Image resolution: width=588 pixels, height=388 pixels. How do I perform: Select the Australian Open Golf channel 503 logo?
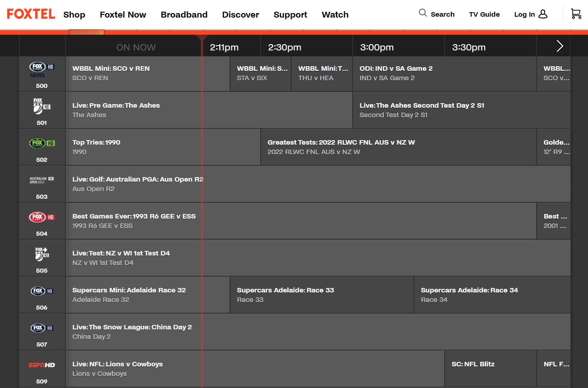[x=42, y=180]
